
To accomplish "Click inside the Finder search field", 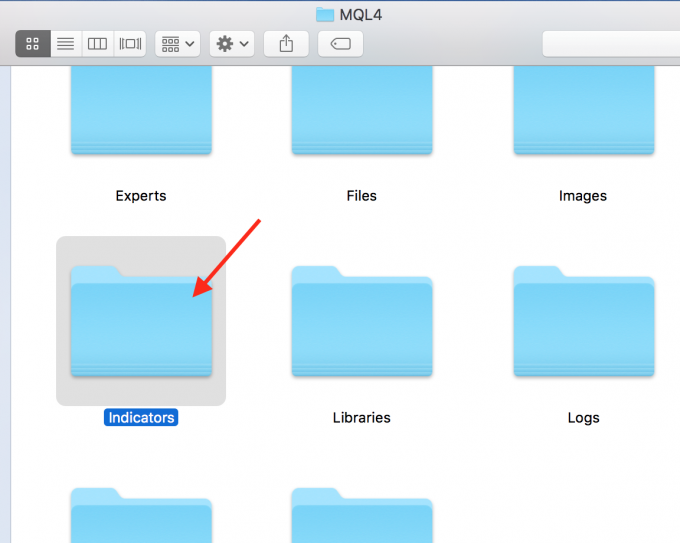I will click(x=610, y=44).
